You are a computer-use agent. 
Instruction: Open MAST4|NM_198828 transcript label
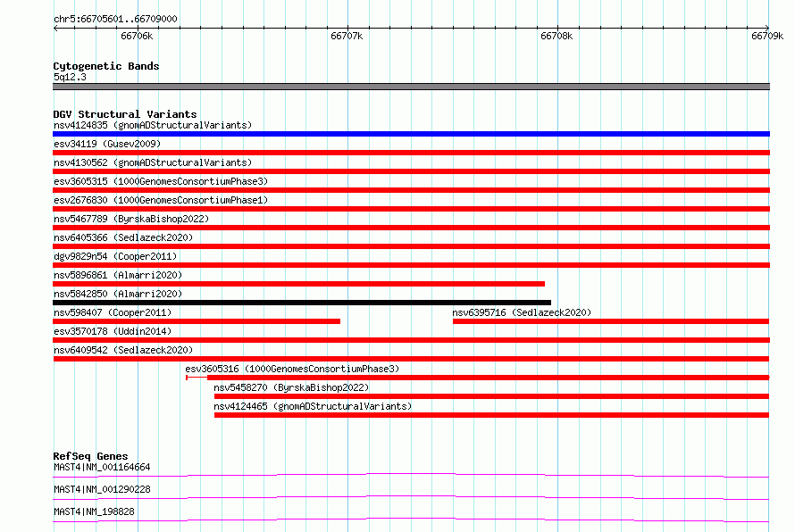[x=94, y=511]
